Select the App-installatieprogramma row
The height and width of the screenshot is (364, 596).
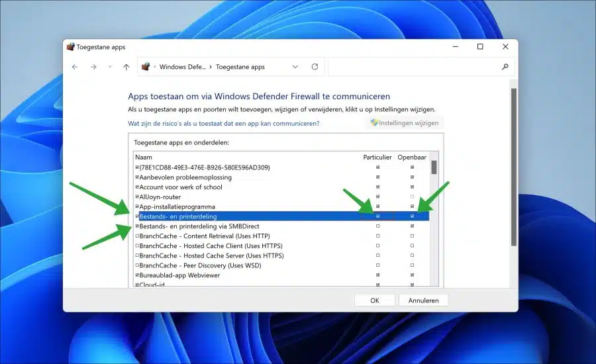[x=281, y=206]
